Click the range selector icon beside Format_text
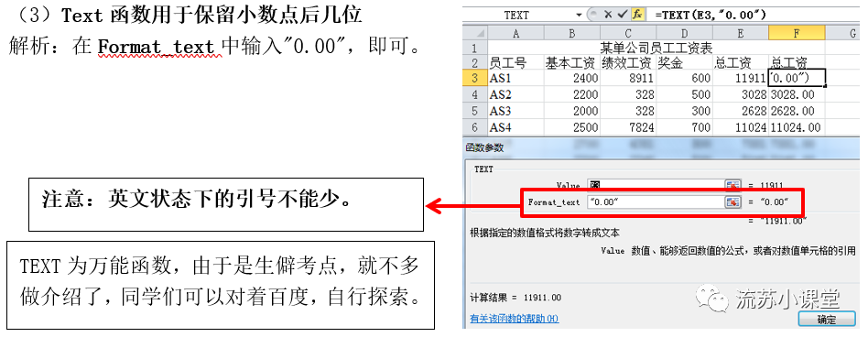Viewport: 868px width, 337px height. click(732, 202)
